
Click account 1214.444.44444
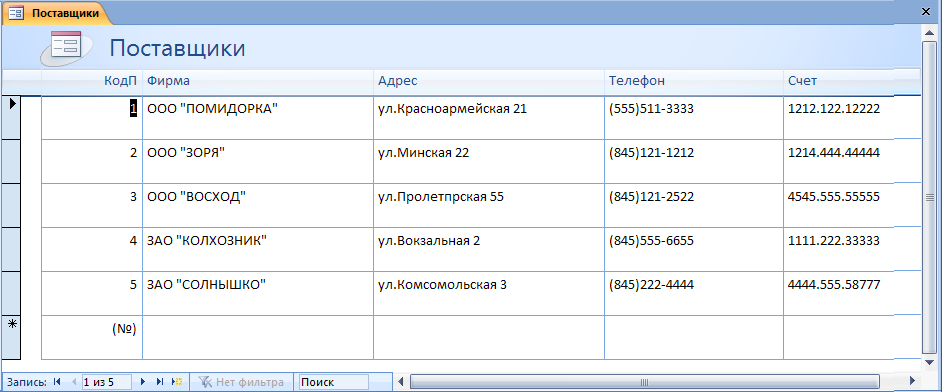point(852,161)
